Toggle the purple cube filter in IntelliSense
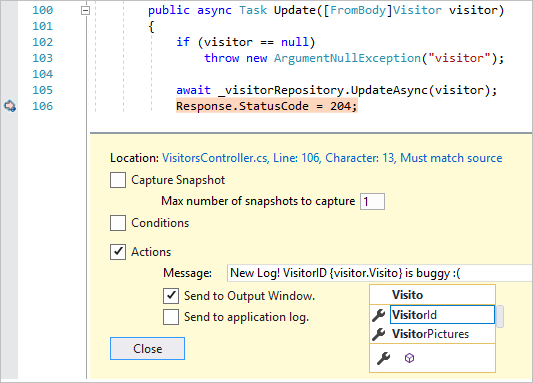Image resolution: width=533 pixels, height=383 pixels. (409, 358)
